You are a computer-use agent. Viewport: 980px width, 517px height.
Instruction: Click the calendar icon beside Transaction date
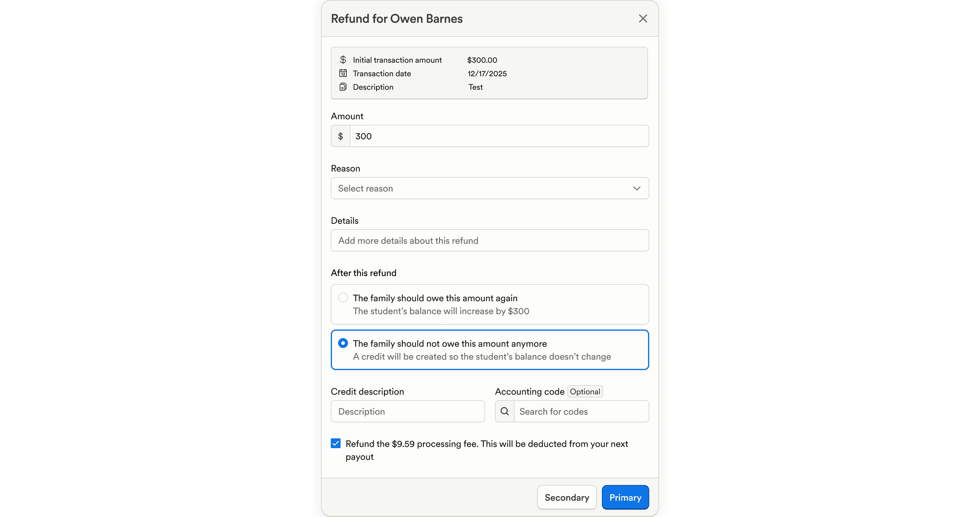pos(343,73)
